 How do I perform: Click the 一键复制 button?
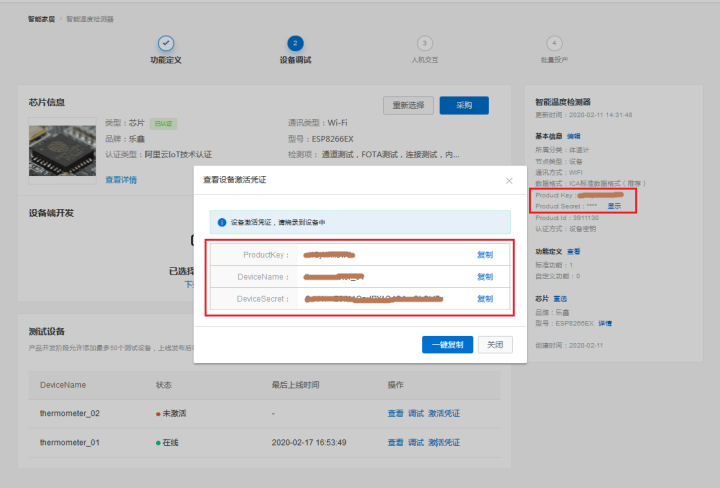(x=447, y=345)
